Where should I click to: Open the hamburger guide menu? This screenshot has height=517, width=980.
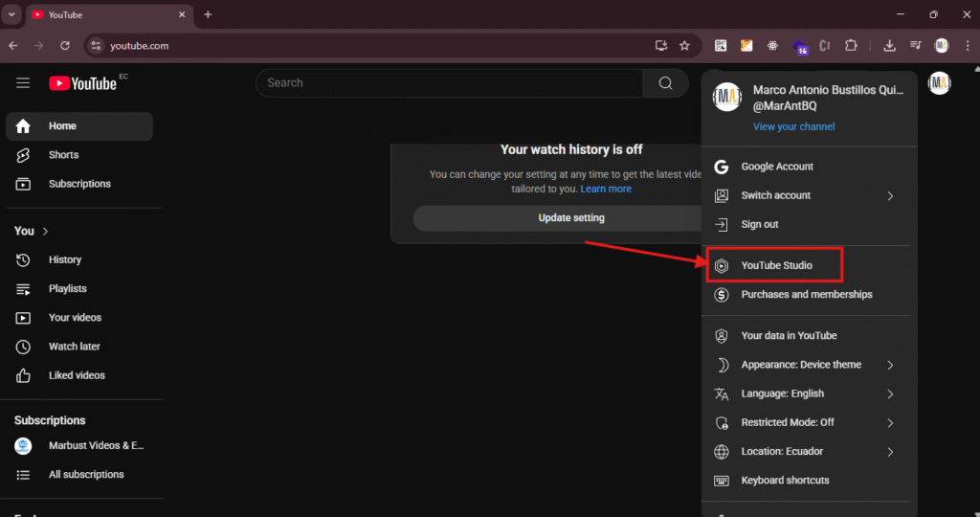coord(23,83)
